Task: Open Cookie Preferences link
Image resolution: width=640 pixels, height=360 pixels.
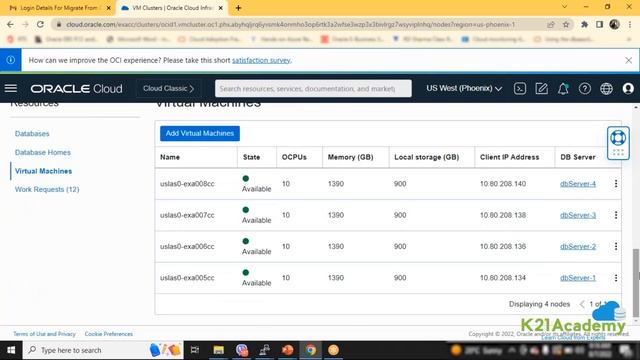Action: 109,334
